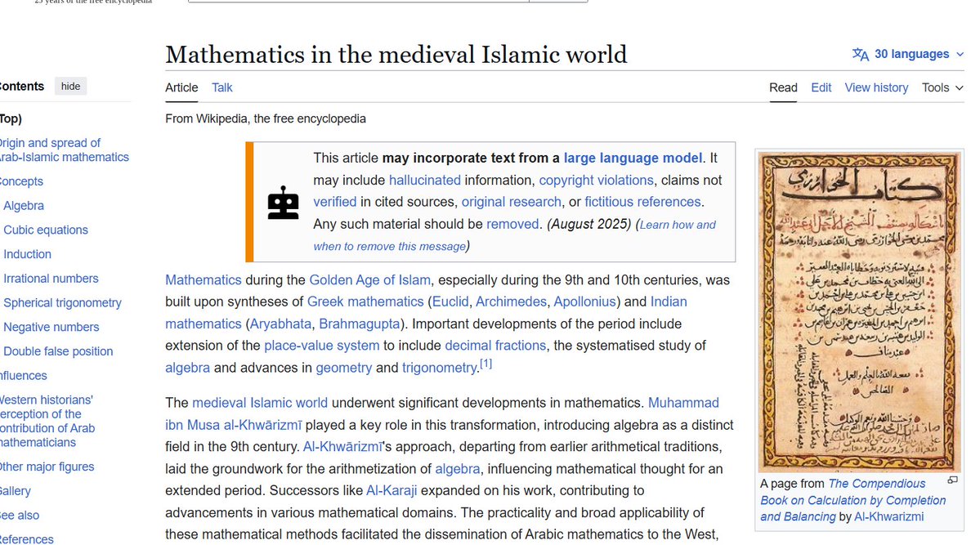The width and height of the screenshot is (980, 545).
Task: Jump to Gallery section
Action: coord(15,491)
